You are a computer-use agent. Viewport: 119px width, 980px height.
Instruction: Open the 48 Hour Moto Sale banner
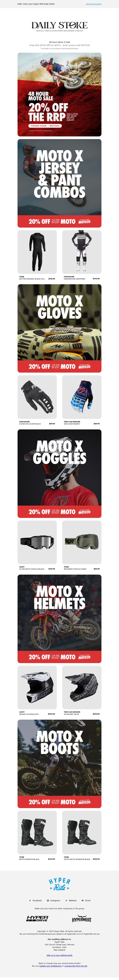(59, 95)
